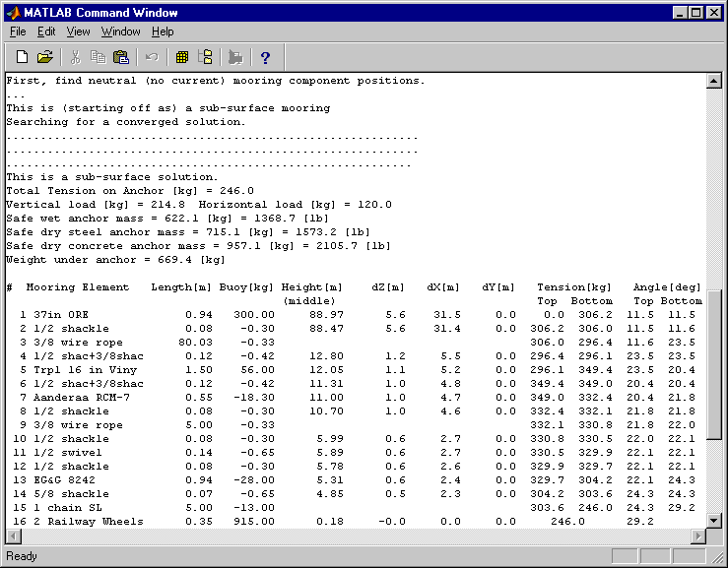The height and width of the screenshot is (568, 728).
Task: Click the Copy icon in toolbar
Action: [99, 57]
